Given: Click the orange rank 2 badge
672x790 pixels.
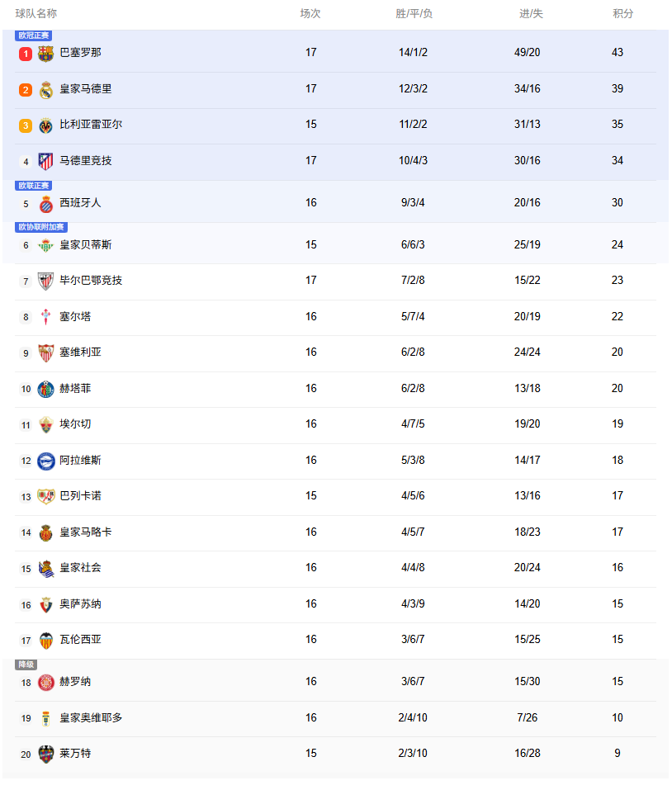Looking at the screenshot, I should click(26, 90).
